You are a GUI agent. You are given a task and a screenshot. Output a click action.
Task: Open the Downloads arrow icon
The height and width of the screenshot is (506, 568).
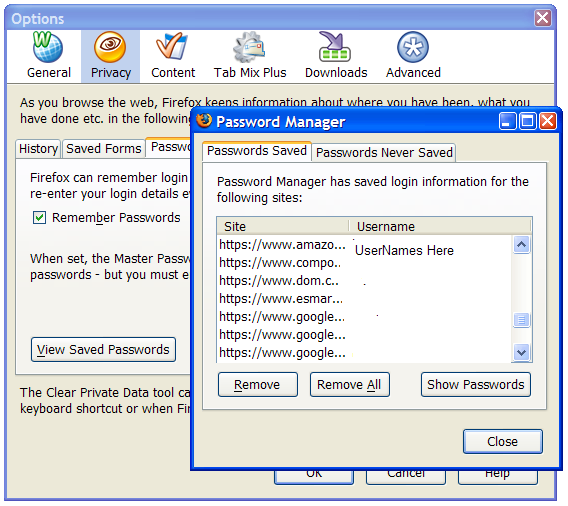pyautogui.click(x=335, y=46)
